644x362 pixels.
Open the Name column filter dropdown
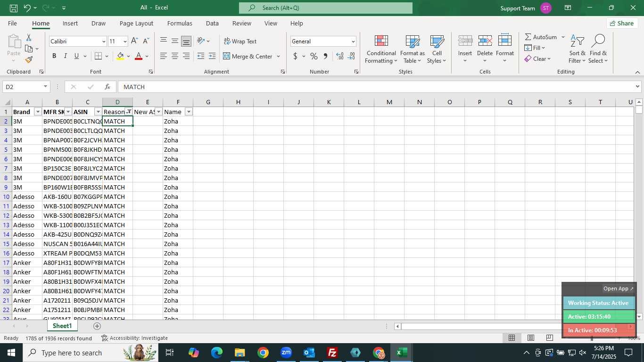point(189,112)
